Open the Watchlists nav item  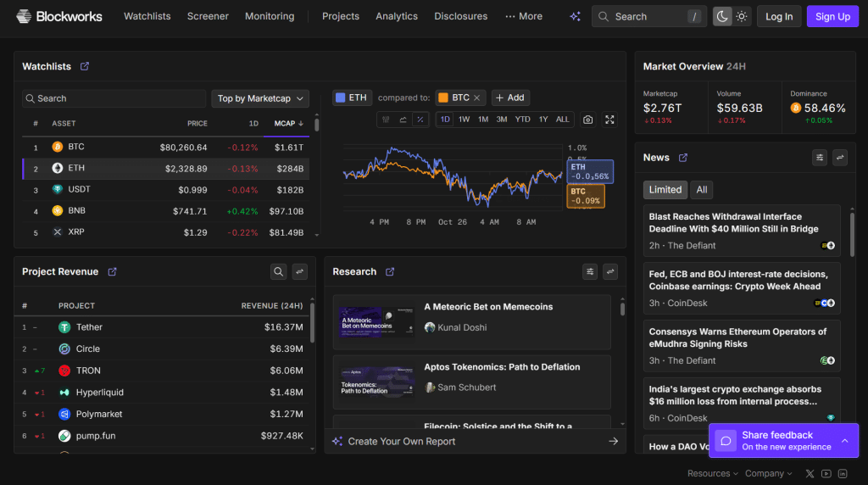click(147, 17)
